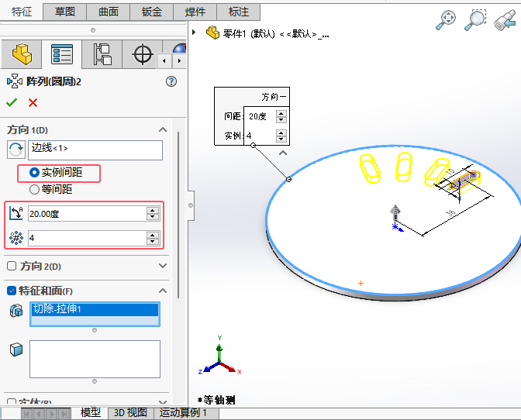This screenshot has height=420, width=521.
Task: Uncheck the 特征和面(F) checkbox
Action: [x=12, y=291]
